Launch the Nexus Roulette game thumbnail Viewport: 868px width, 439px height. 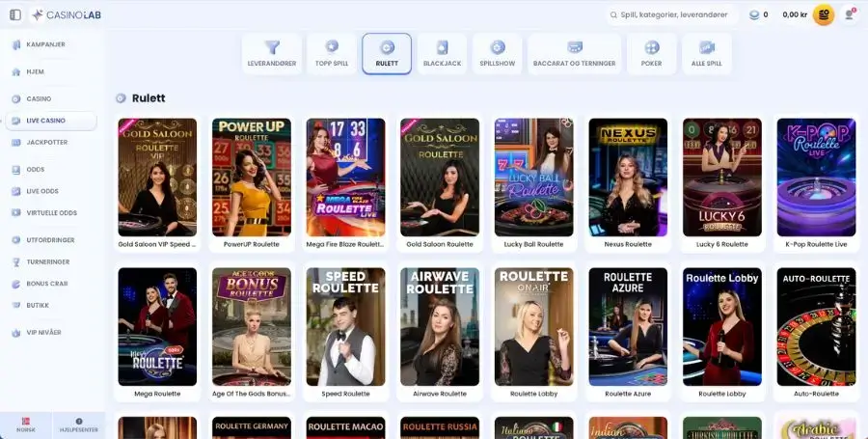pos(628,178)
